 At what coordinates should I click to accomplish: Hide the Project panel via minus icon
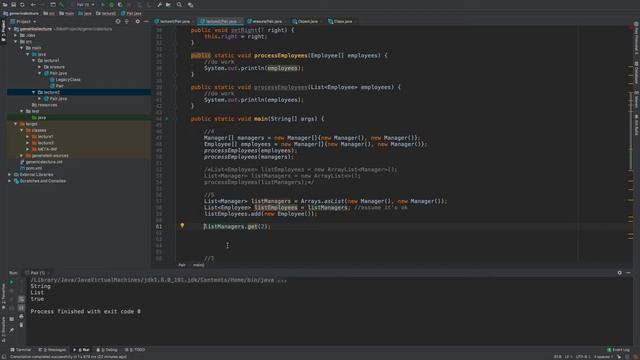[x=146, y=21]
